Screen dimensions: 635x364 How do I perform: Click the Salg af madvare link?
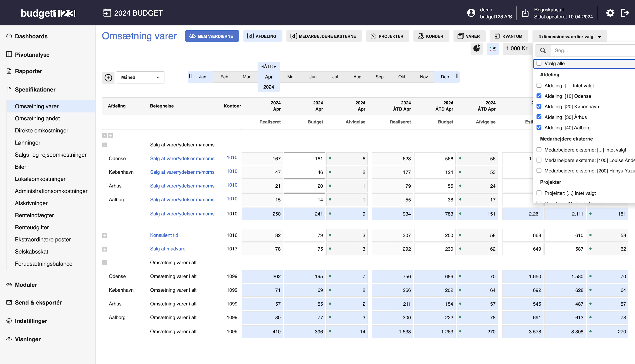[x=167, y=249]
